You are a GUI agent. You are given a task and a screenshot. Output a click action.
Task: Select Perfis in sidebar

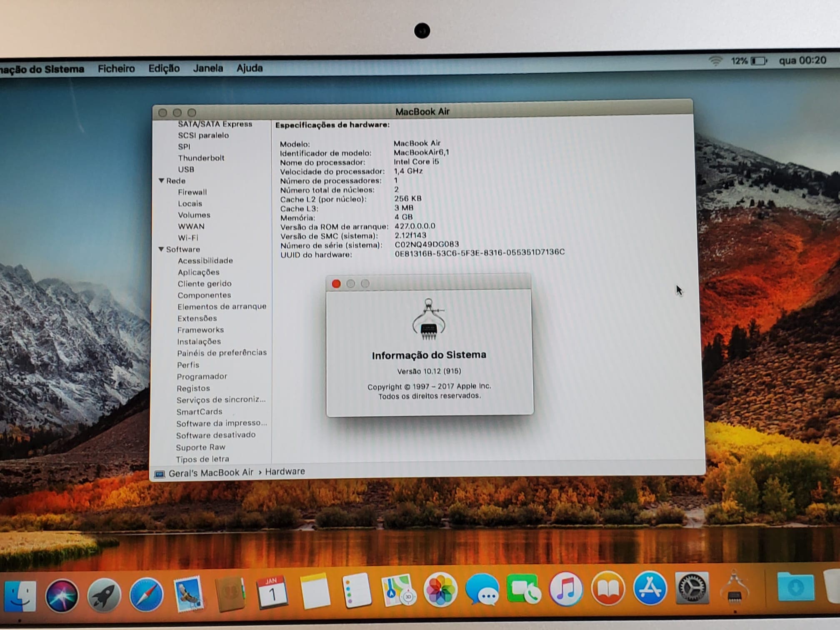point(188,365)
